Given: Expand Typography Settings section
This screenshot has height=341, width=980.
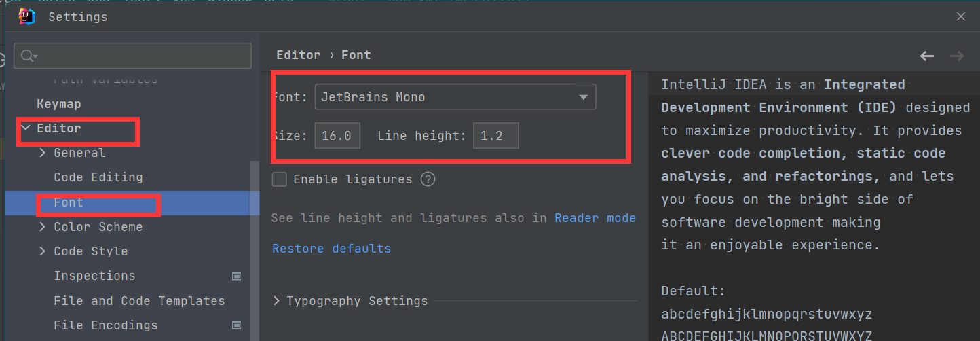Looking at the screenshot, I should click(x=276, y=300).
